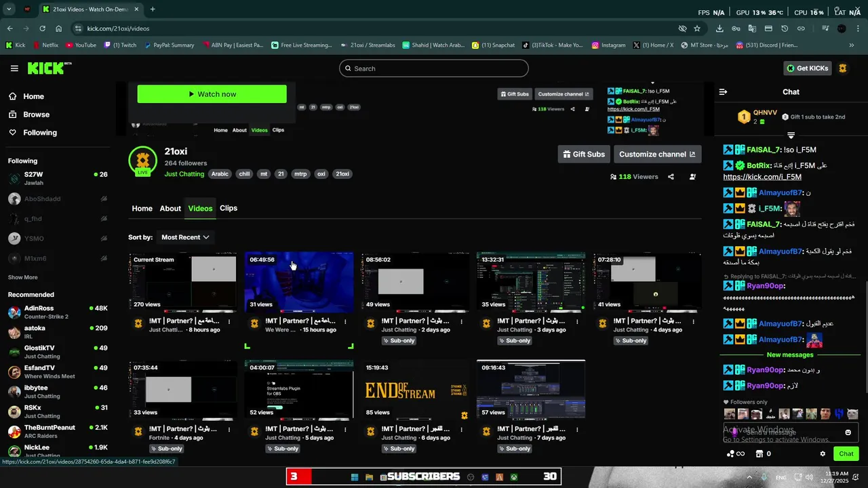
Task: Bookmark this page with the star icon
Action: [x=697, y=28]
